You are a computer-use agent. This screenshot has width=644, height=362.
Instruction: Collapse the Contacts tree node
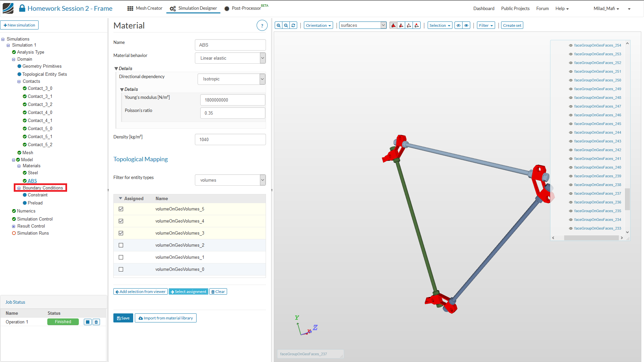tap(19, 81)
